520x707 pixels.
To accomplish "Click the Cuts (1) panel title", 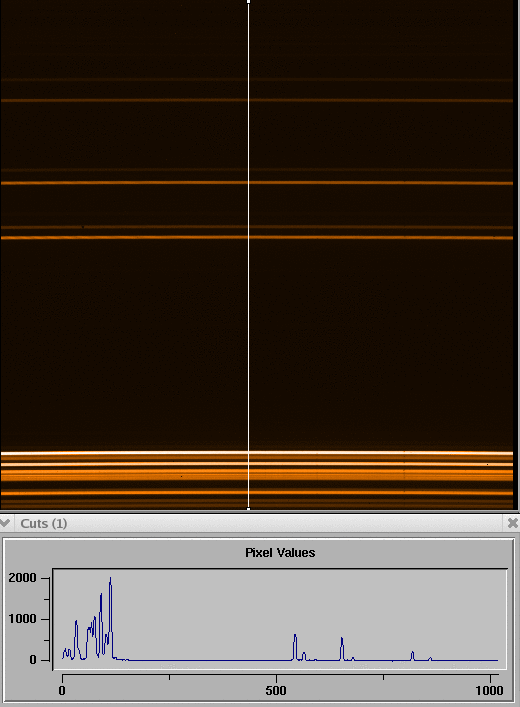I will tap(44, 523).
